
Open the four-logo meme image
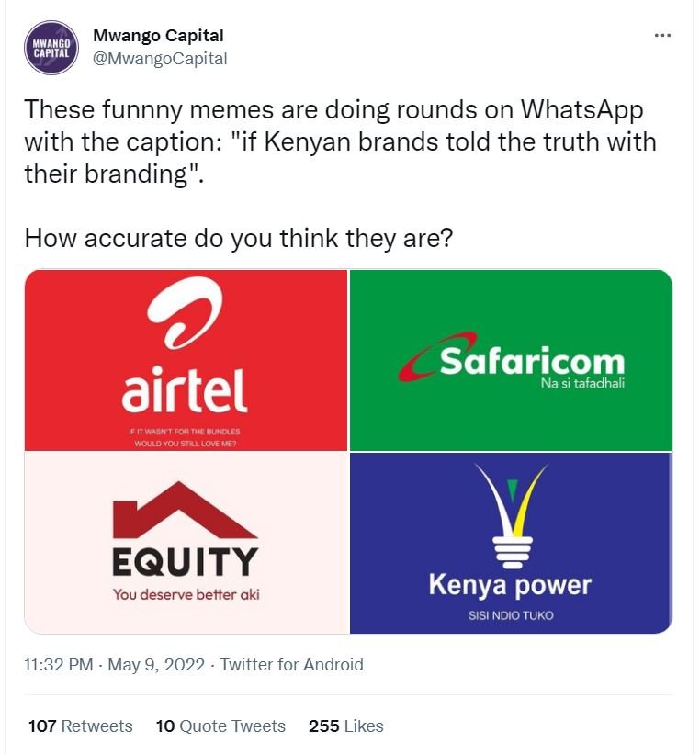(x=349, y=452)
